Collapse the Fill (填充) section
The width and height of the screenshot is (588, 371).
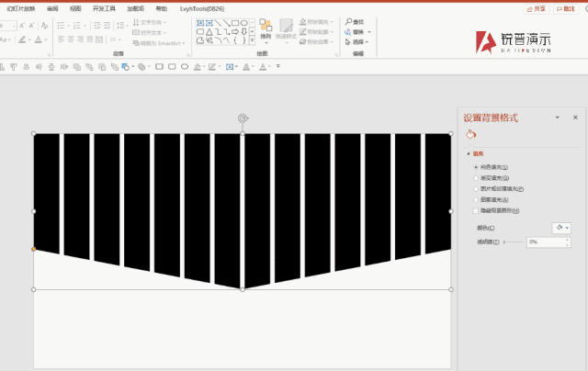click(x=475, y=153)
